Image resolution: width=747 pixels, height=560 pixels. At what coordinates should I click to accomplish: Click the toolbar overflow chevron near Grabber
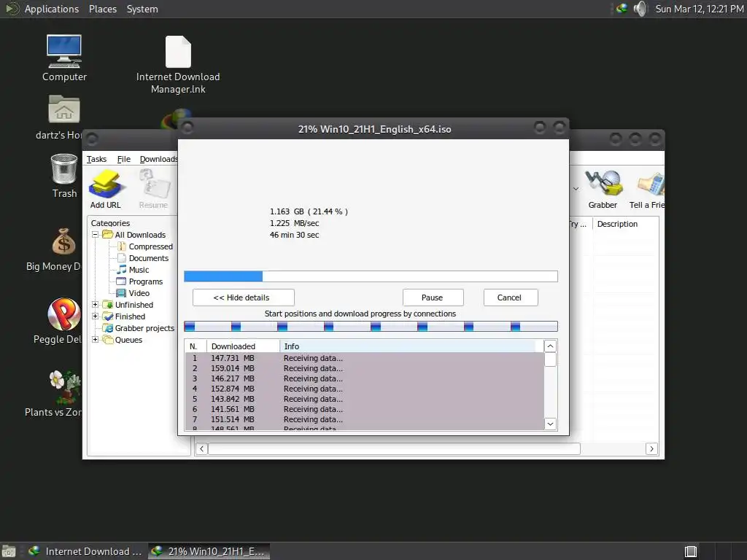576,189
